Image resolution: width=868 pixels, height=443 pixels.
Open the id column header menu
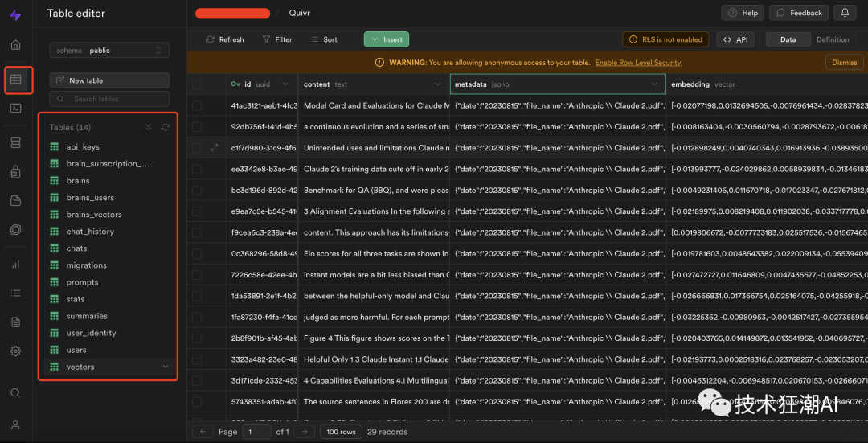(285, 84)
